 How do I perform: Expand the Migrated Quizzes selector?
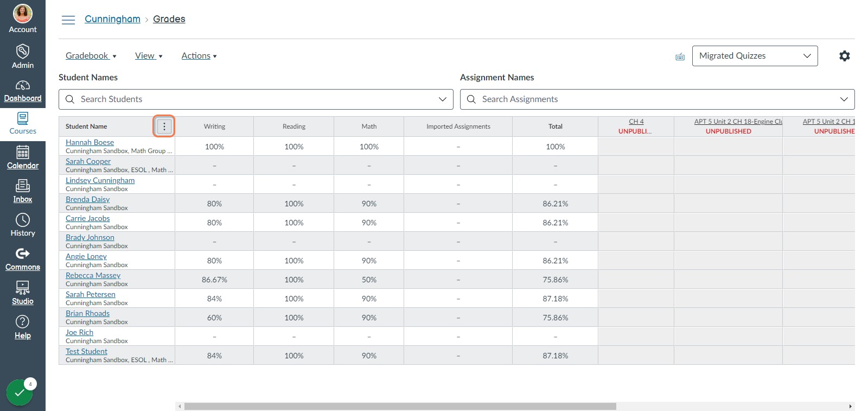[755, 56]
